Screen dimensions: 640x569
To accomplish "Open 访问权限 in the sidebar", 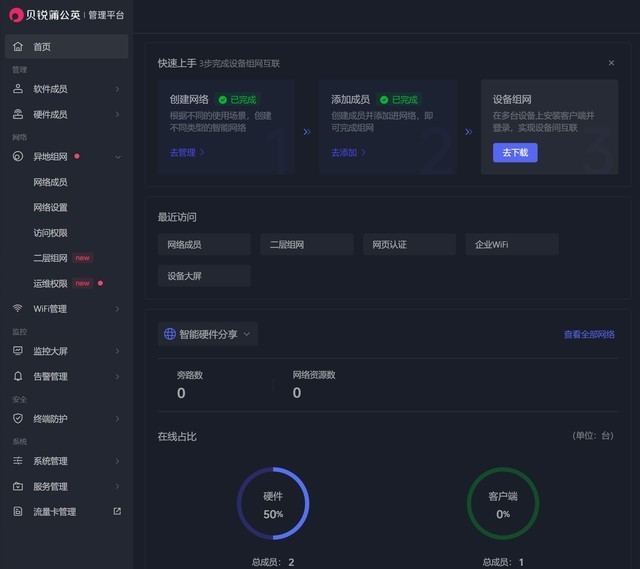I will (x=50, y=233).
